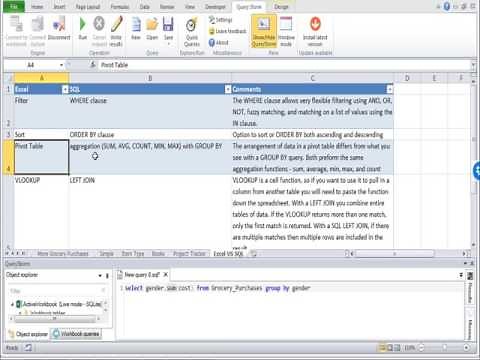Click the blue edge widget beside the grid
The width and height of the screenshot is (480, 360).
[477, 171]
